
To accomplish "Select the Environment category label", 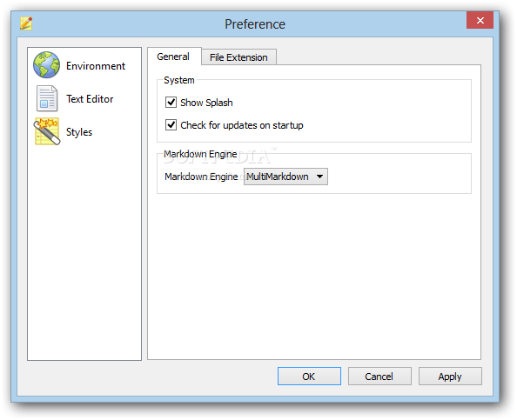I will (96, 66).
